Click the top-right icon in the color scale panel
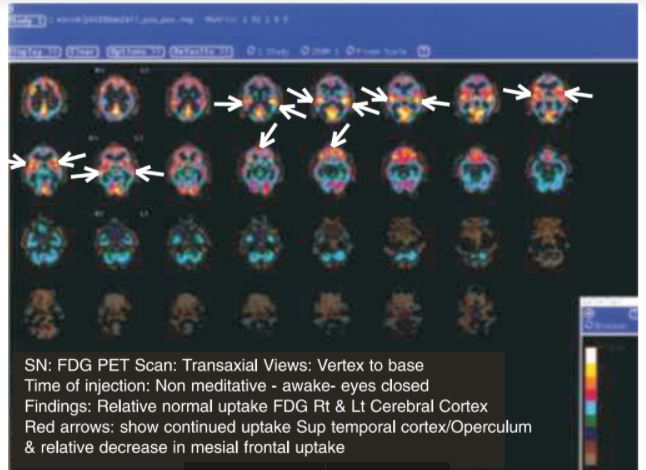This screenshot has height=470, width=646. pos(634,314)
